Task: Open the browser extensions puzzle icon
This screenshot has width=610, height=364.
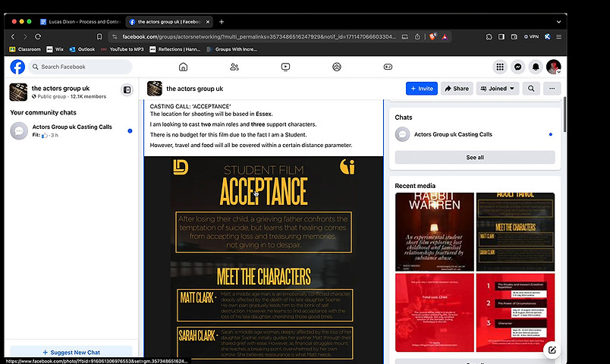Action: 489,36
